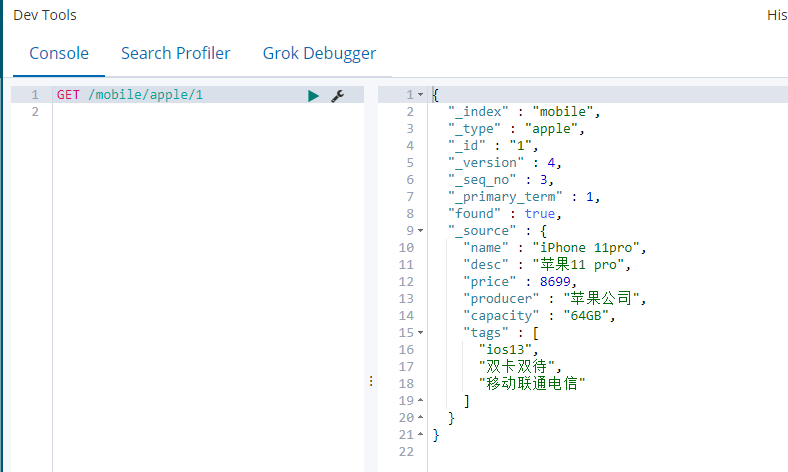Click the "iPhone 11pro" name value
Viewport: 788px width, 472px height.
[x=585, y=248]
